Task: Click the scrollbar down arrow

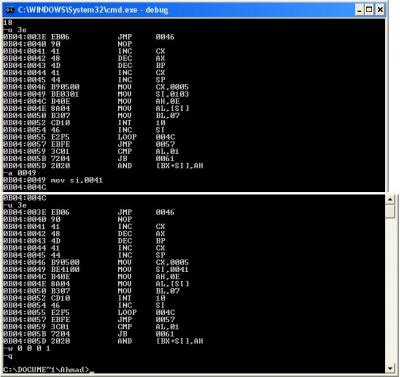Action: point(390,368)
